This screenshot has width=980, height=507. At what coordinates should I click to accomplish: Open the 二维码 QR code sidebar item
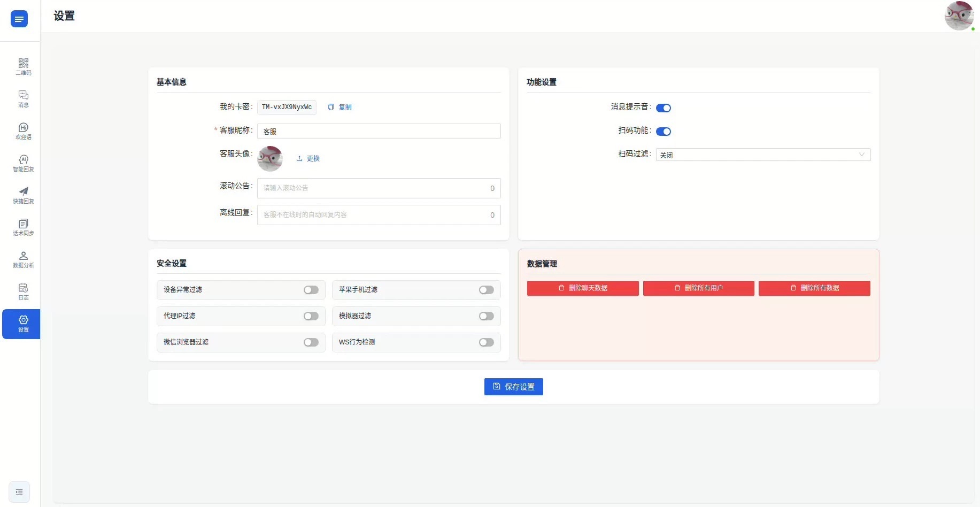[23, 67]
